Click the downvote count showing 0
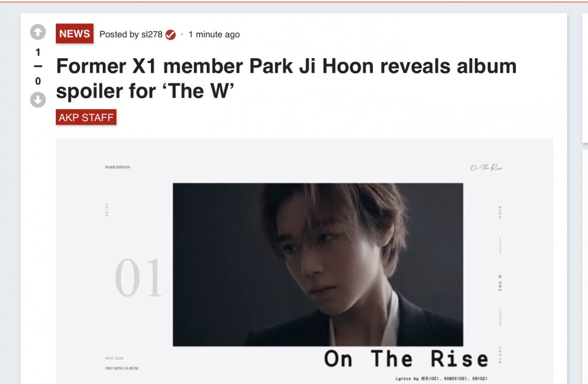The image size is (588, 384). [38, 81]
